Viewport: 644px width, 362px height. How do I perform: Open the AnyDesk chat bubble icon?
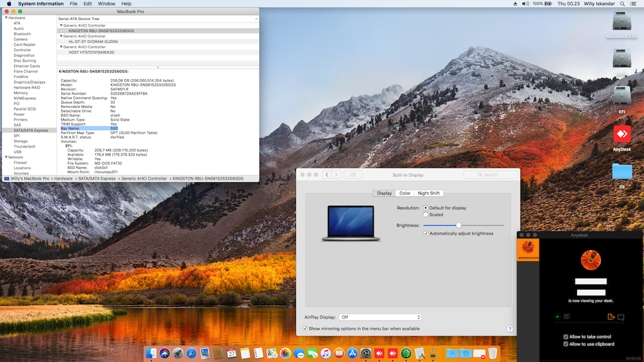coord(621,316)
